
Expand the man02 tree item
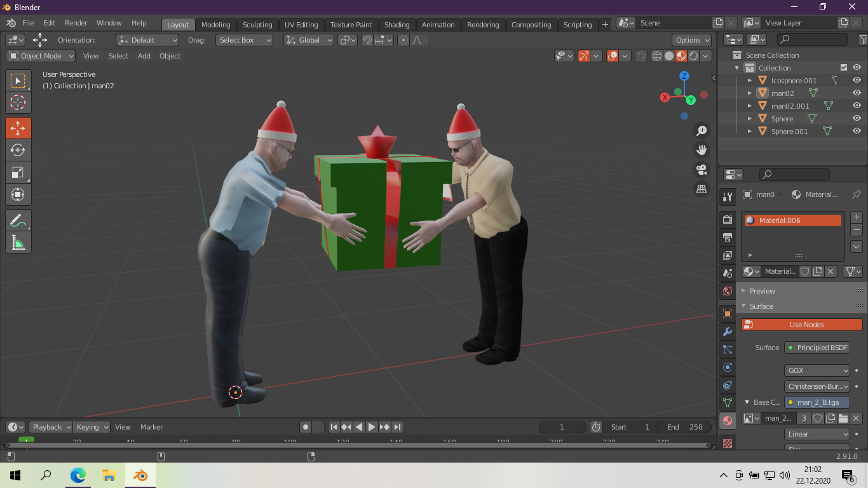click(x=750, y=93)
